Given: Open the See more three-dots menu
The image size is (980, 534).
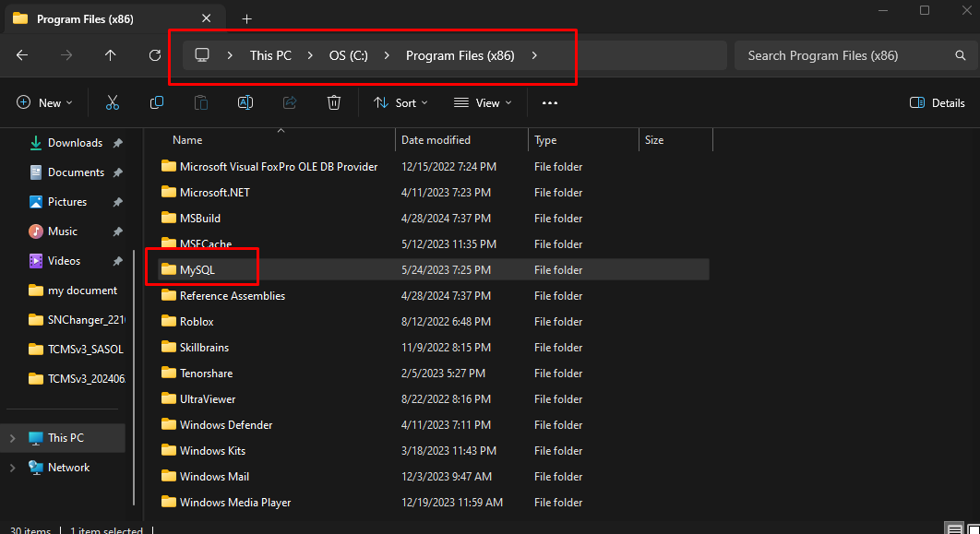Looking at the screenshot, I should [550, 103].
